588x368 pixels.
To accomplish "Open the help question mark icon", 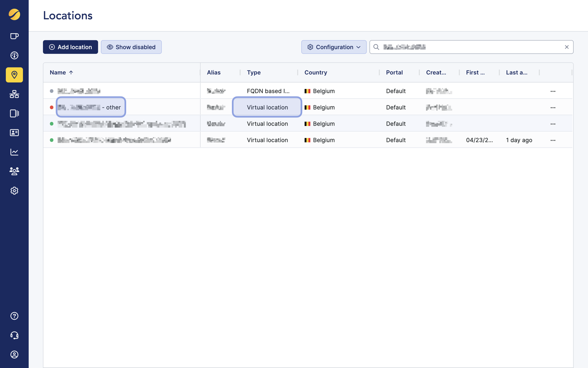I will 14,316.
